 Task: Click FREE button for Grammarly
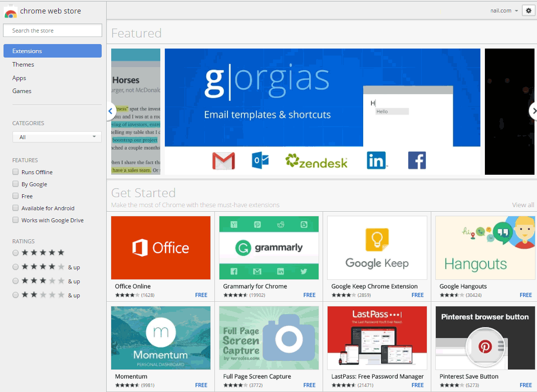[x=310, y=295]
